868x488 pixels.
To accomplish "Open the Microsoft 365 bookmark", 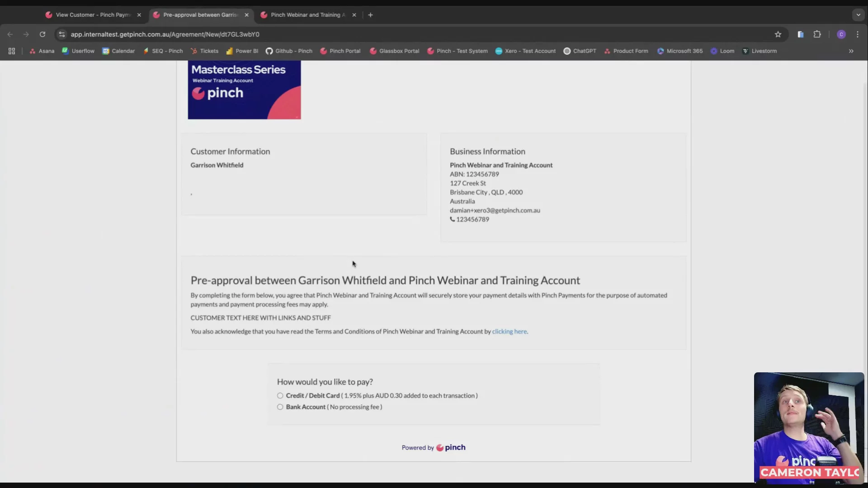I will pos(679,51).
